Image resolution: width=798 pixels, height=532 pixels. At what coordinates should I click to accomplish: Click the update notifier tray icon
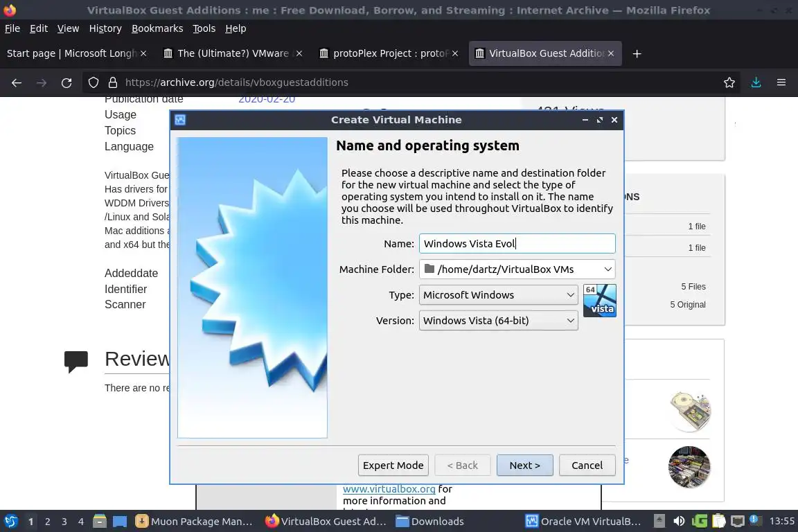click(756, 520)
